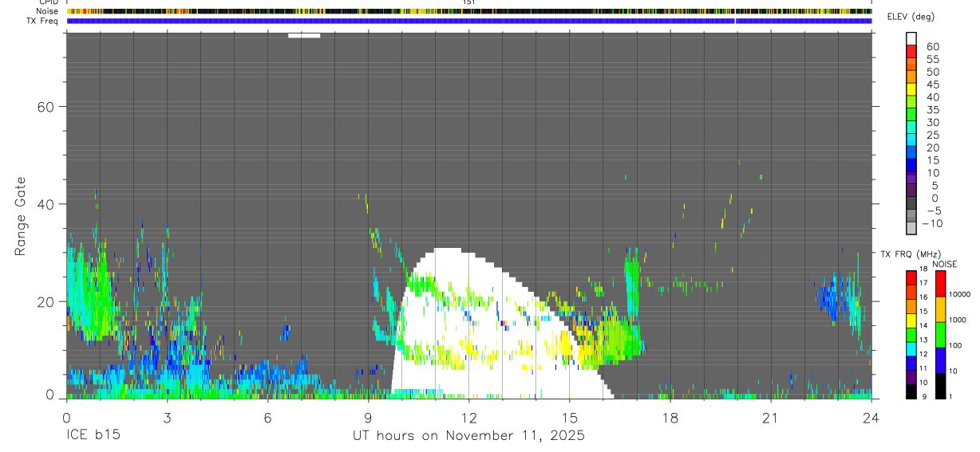
Task: Pick the light gray bottom segment of the ELEV colorbar
Action: 911,227
